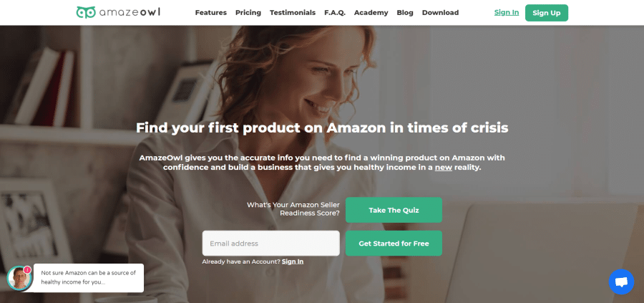644x303 pixels.
Task: Open the Blog link
Action: [405, 13]
